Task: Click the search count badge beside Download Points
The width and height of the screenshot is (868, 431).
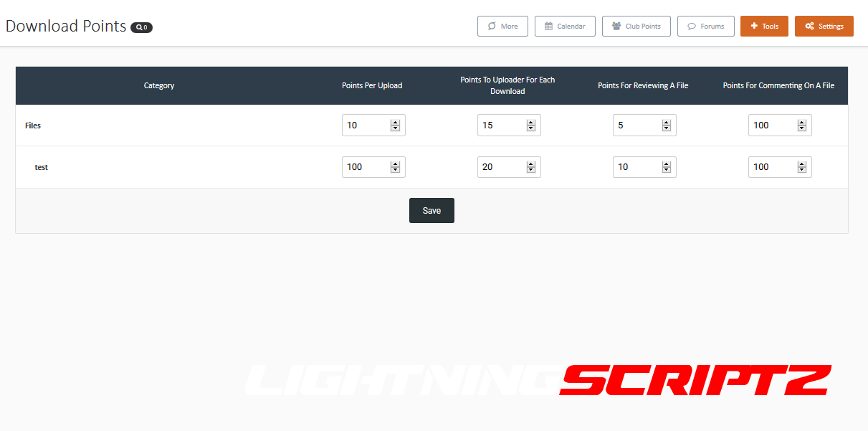Action: 141,27
